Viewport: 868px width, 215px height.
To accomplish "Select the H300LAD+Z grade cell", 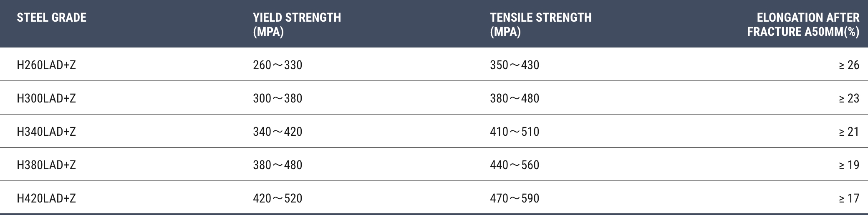I will (46, 98).
